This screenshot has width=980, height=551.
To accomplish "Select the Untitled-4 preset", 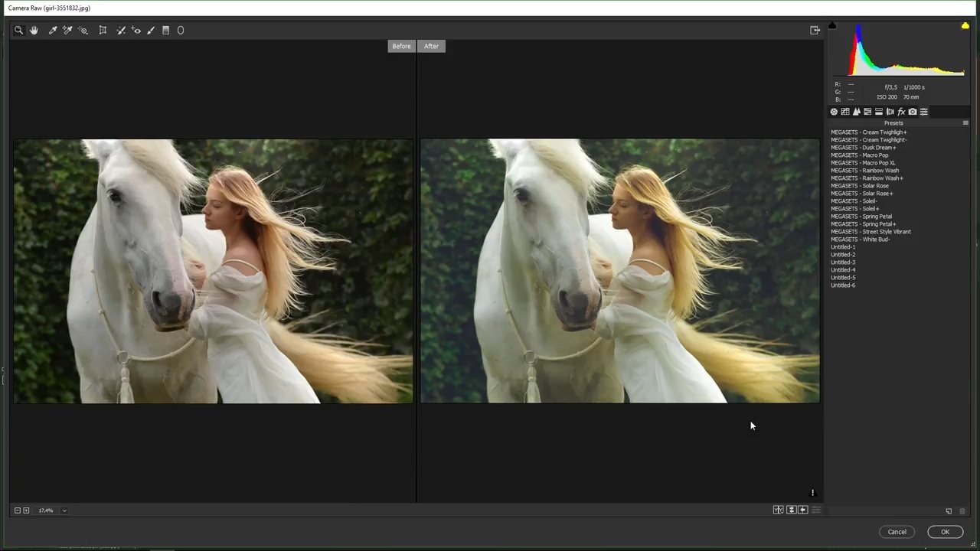I will point(843,270).
